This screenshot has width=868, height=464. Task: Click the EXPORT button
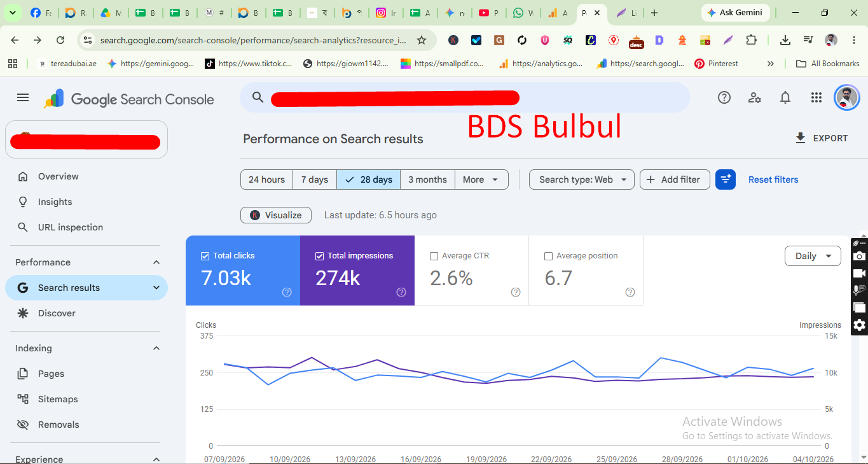822,138
